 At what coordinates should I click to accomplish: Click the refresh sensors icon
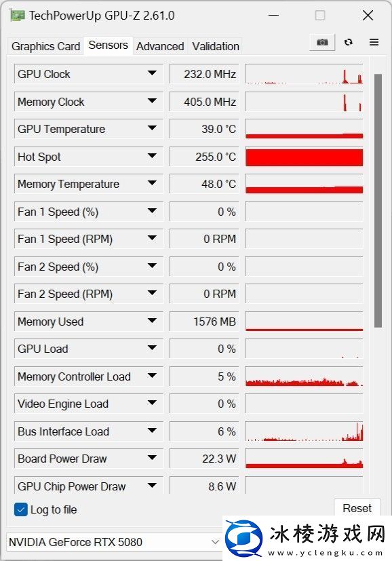[x=348, y=42]
